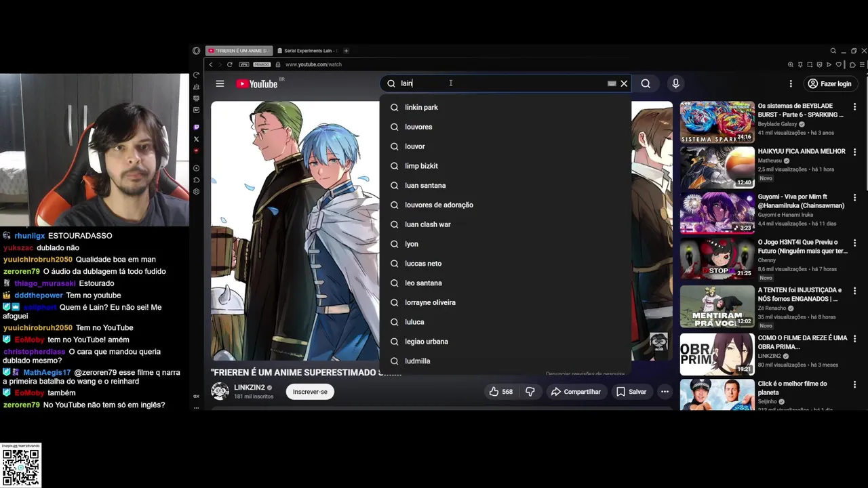Toggle the VPN badge in address bar
868x488 pixels.
[x=244, y=64]
